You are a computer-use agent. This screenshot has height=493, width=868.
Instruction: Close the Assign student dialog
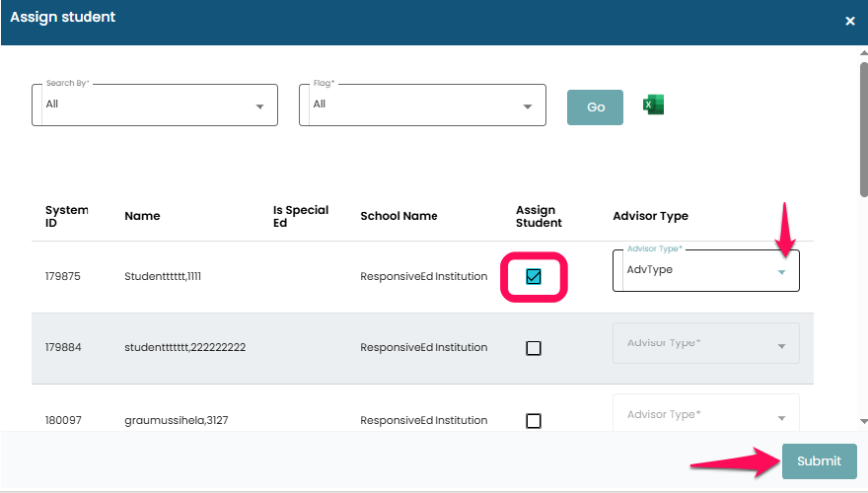click(x=849, y=21)
